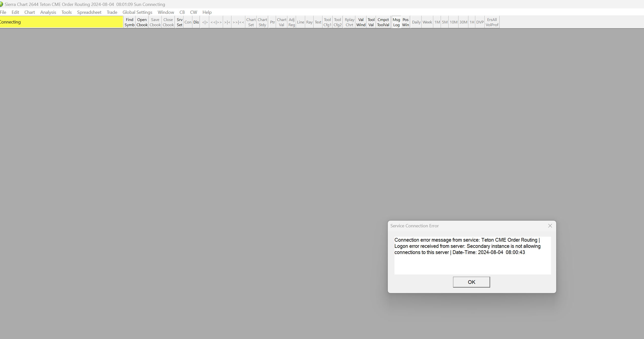
Task: Click OK in Service Connection Error dialog
Action: [x=471, y=282]
